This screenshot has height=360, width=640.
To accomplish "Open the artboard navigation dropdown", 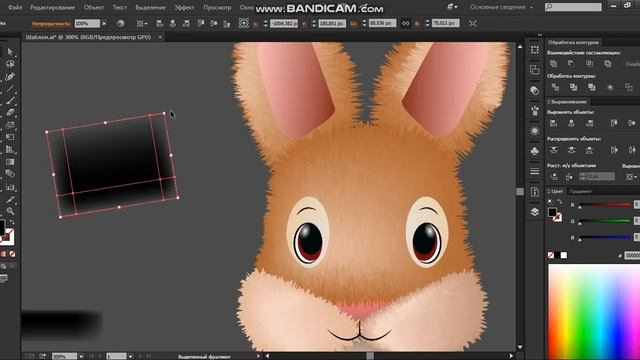I will pos(130,356).
